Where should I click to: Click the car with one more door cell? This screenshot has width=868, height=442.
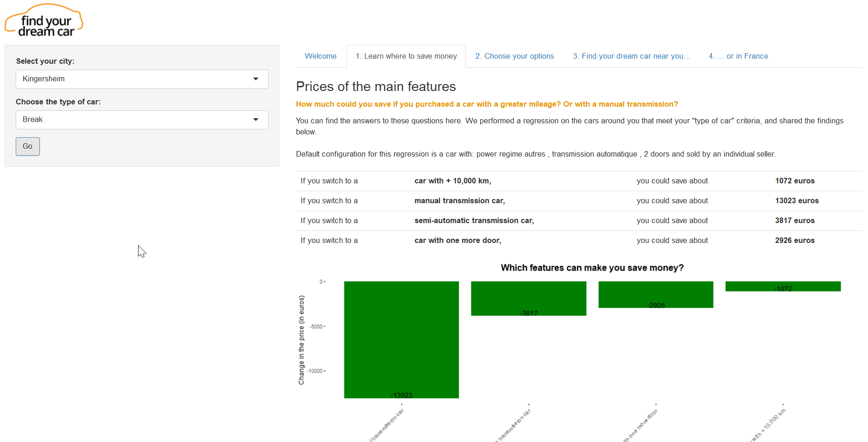click(x=458, y=241)
